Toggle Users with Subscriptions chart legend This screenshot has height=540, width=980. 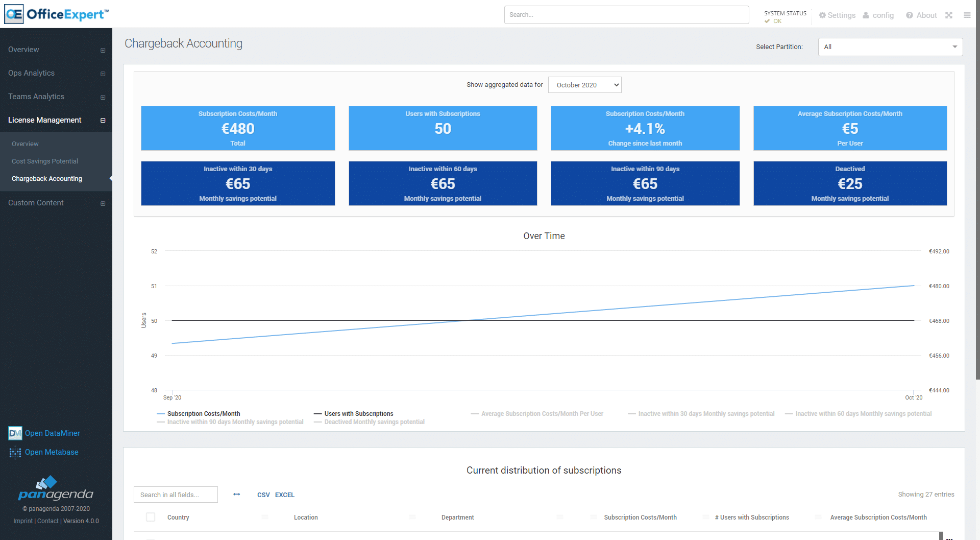358,414
